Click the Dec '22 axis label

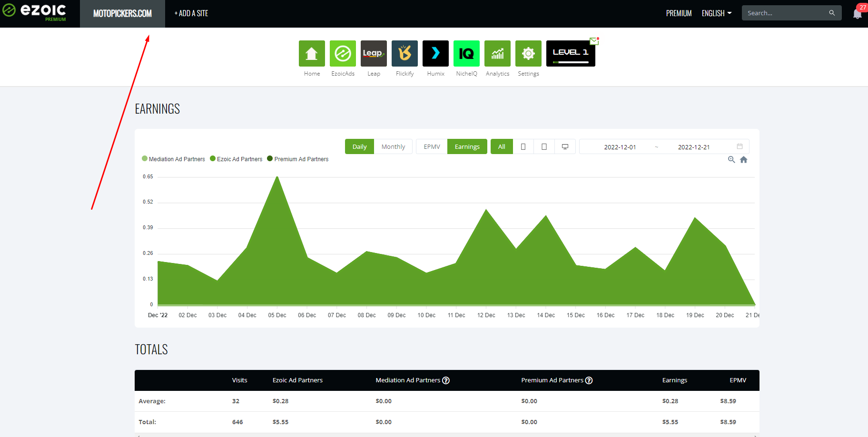(x=158, y=315)
